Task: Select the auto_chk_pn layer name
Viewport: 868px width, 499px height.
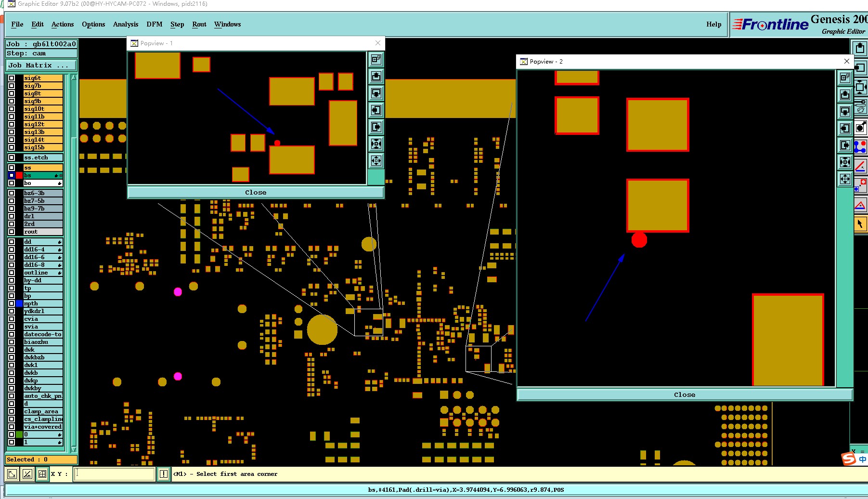Action: pyautogui.click(x=43, y=396)
